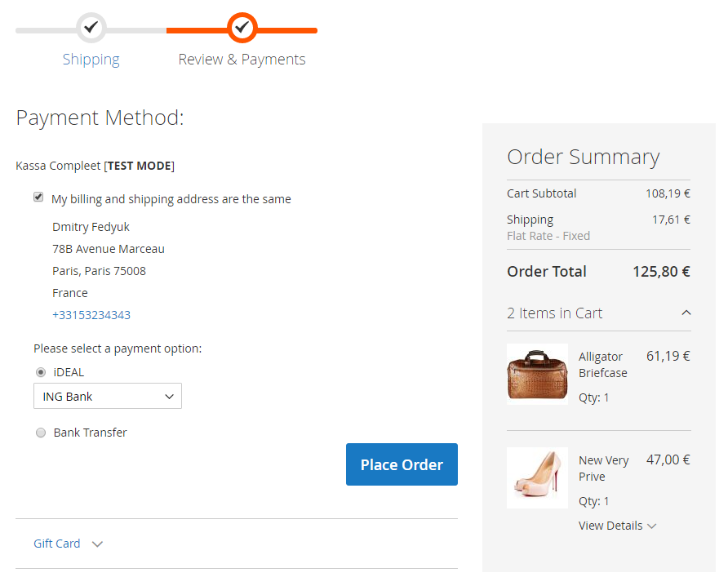Go to the Shipping step
Image resolution: width=728 pixels, height=586 pixels.
(91, 60)
